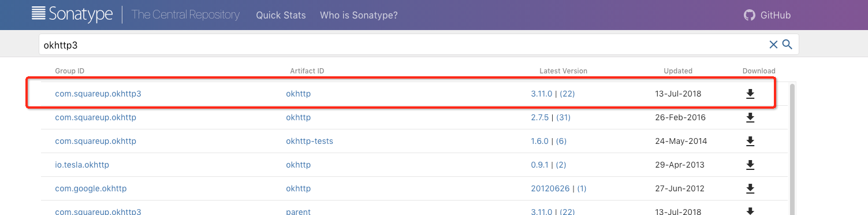Download okhttp-tests 1.6.0 artifact

(x=750, y=141)
